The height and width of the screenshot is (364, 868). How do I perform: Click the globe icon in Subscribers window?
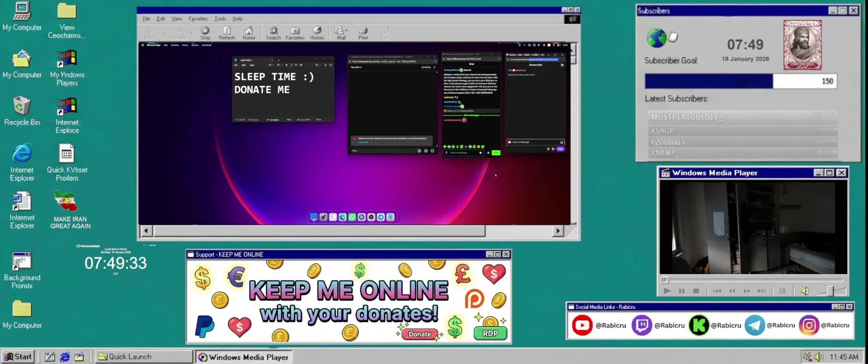656,38
